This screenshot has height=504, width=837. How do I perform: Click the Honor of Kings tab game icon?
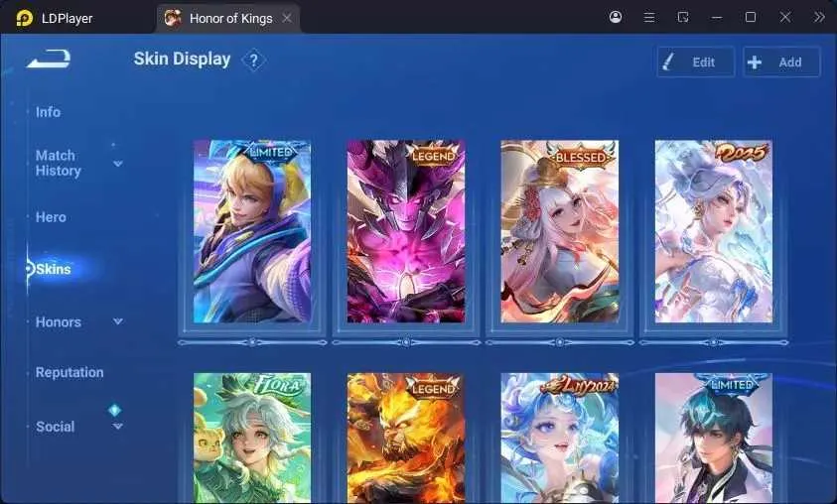pyautogui.click(x=173, y=18)
